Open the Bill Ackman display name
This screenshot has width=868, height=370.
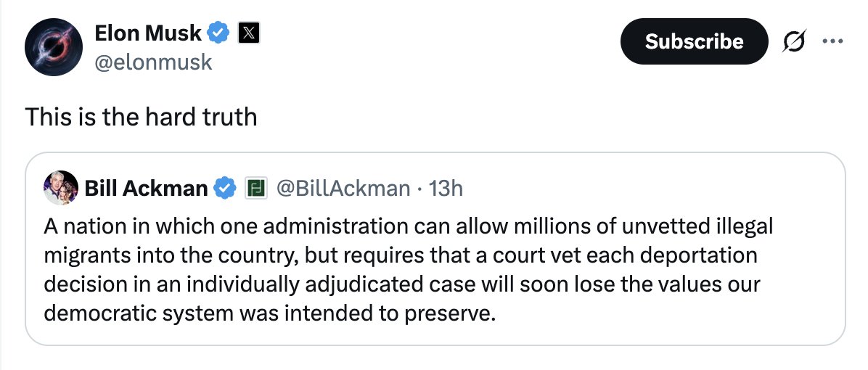point(146,189)
